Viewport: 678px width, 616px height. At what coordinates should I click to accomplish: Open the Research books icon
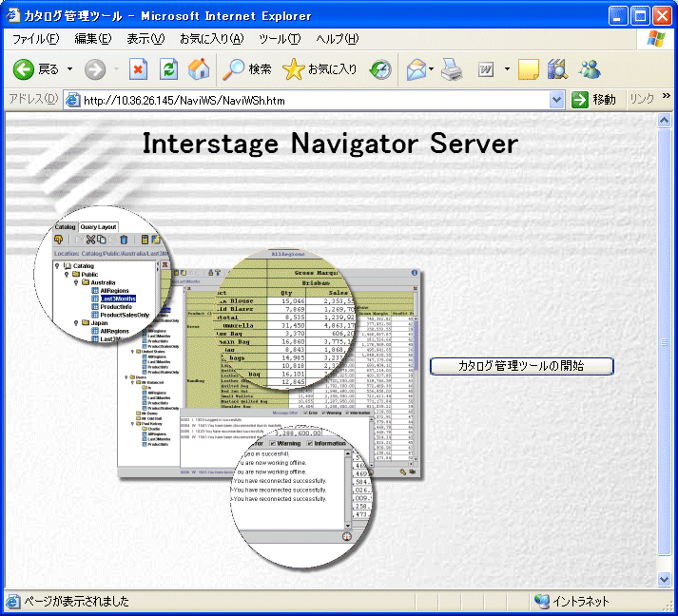(557, 69)
